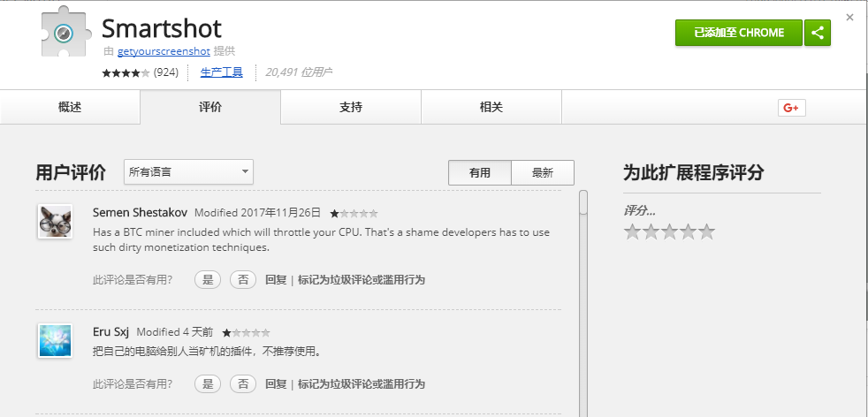This screenshot has height=417, width=868.
Task: Close the extension details overlay
Action: pyautogui.click(x=849, y=18)
